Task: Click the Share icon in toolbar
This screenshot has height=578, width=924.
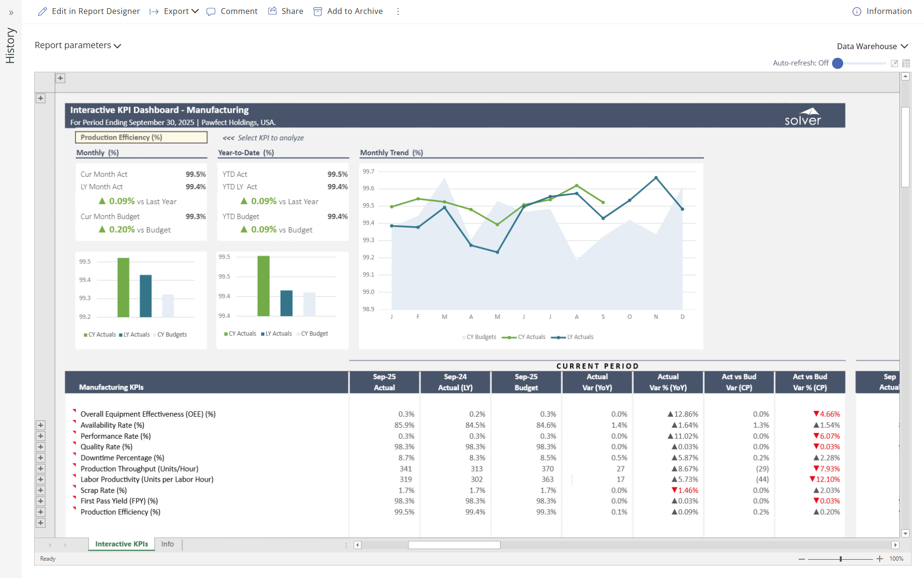Action: 272,11
